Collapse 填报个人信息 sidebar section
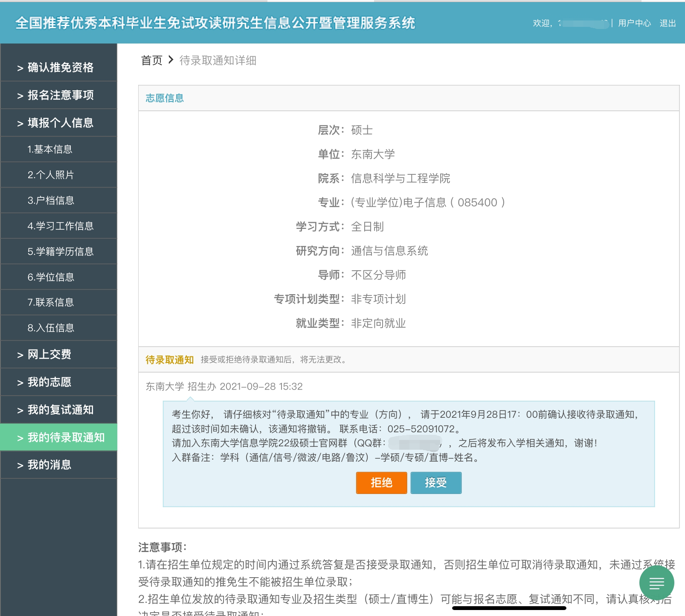Viewport: 685px width, 616px height. pos(59,123)
